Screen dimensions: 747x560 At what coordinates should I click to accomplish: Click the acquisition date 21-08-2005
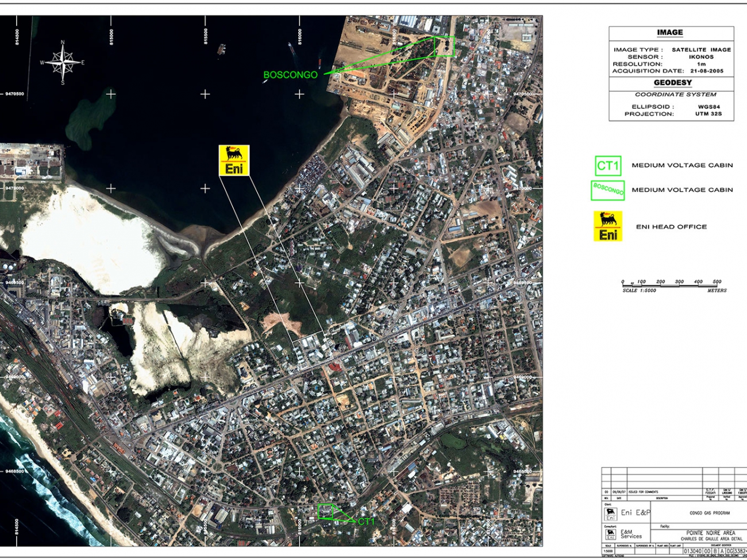pos(707,71)
